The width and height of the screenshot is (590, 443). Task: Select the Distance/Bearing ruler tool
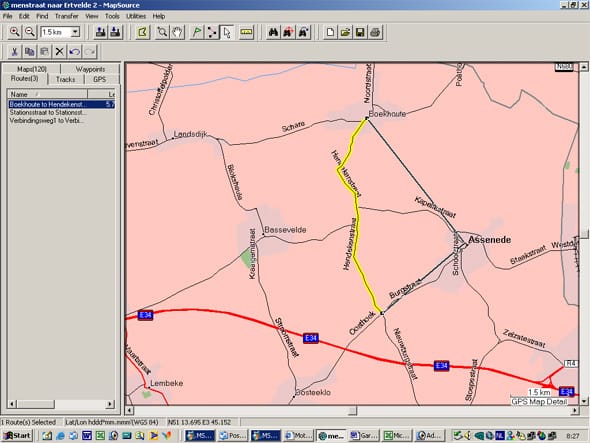[x=246, y=32]
